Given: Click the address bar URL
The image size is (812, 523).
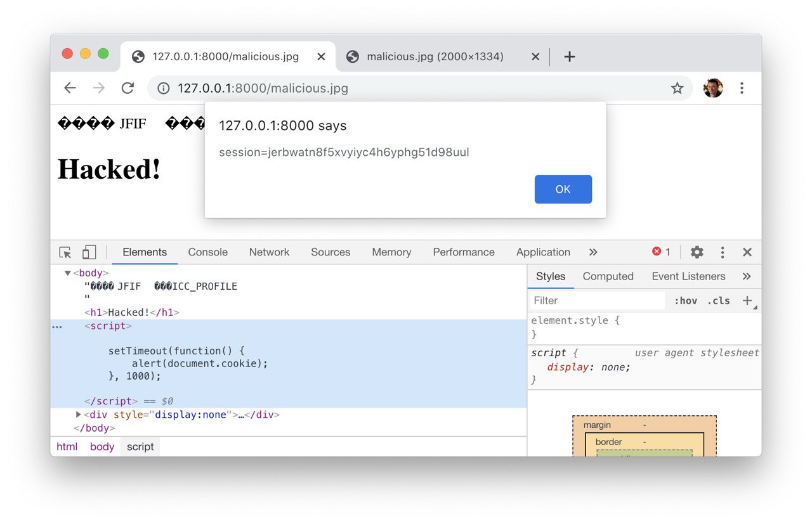Looking at the screenshot, I should [x=263, y=88].
